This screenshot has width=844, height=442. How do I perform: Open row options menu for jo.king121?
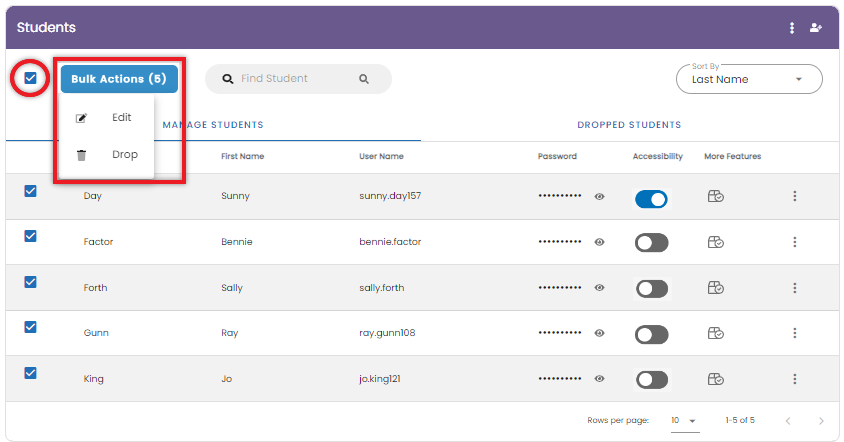794,379
